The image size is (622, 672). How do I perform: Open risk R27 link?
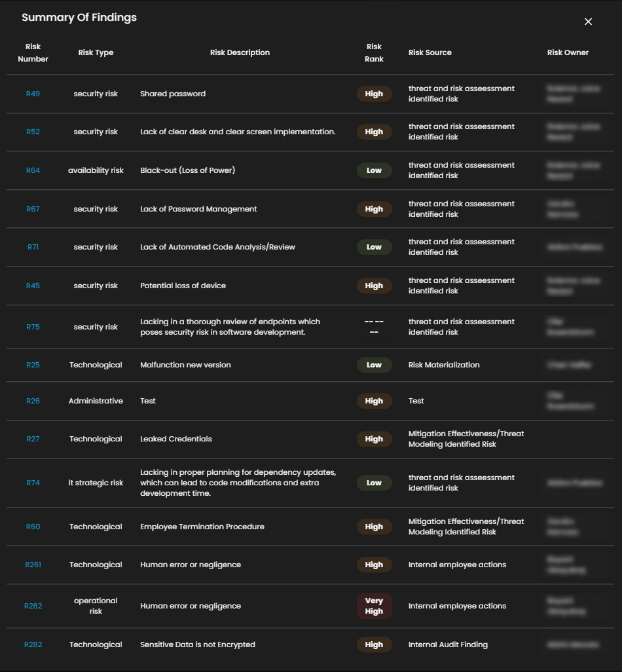point(33,439)
